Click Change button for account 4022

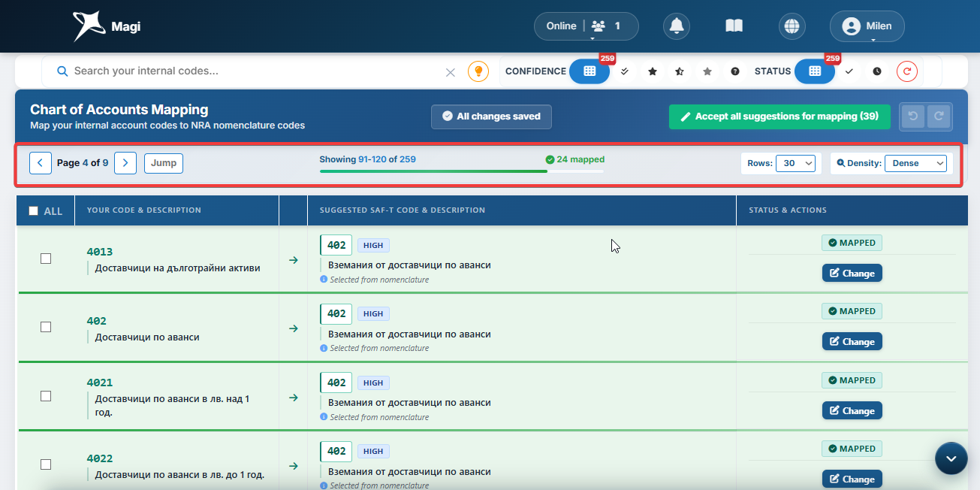[x=852, y=479]
